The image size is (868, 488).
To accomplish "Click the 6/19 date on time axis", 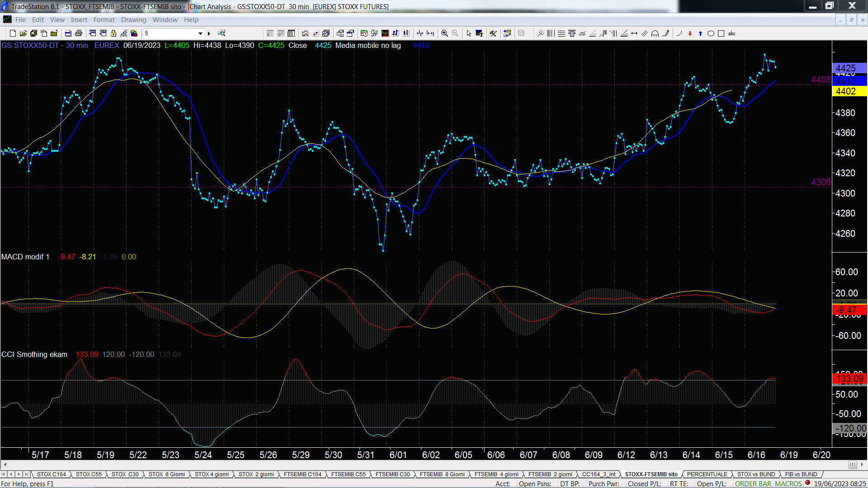I will (789, 455).
